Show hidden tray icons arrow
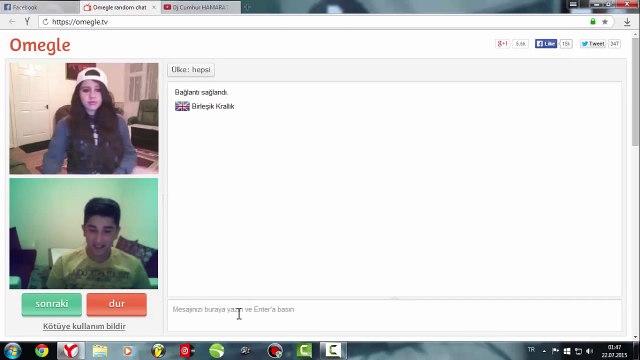This screenshot has width=640, height=360. 544,351
